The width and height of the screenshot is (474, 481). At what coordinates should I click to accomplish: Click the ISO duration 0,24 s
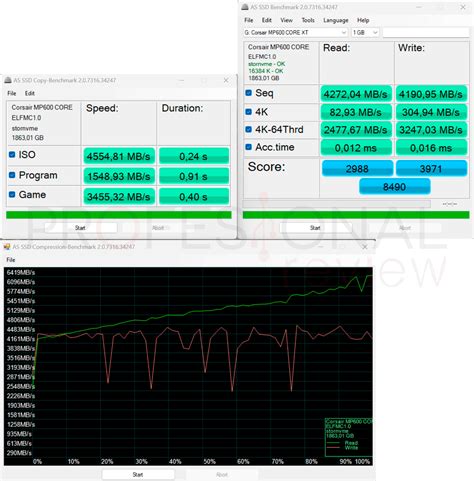point(194,156)
